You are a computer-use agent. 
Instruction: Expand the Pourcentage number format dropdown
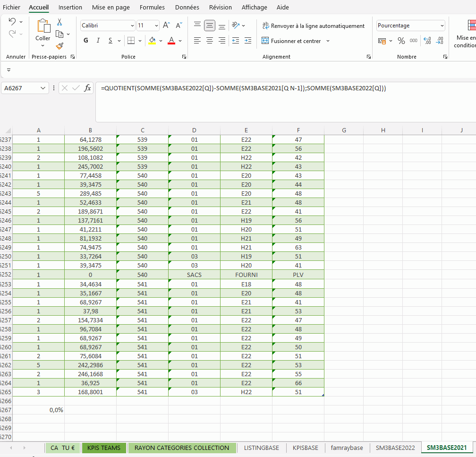(x=442, y=26)
